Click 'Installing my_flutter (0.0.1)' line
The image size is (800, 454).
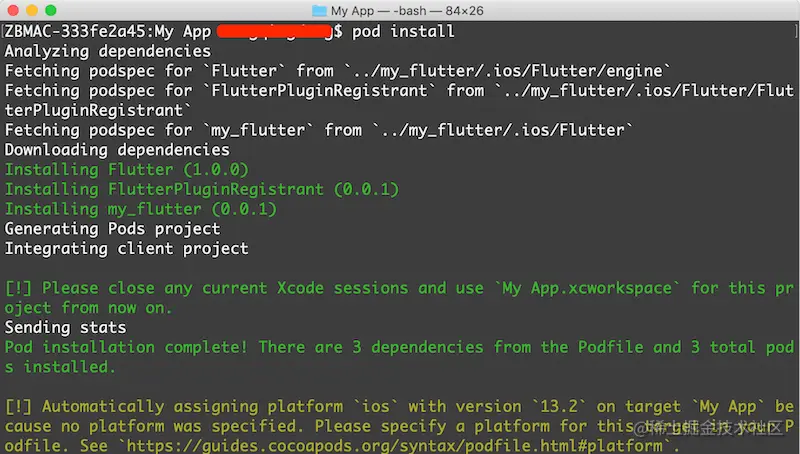(140, 209)
